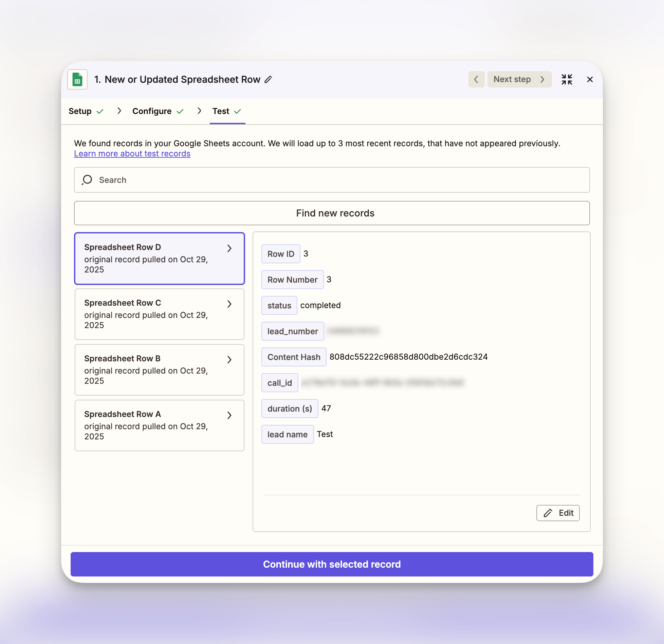Image resolution: width=664 pixels, height=644 pixels.
Task: Click Continue with selected record
Action: tap(332, 564)
